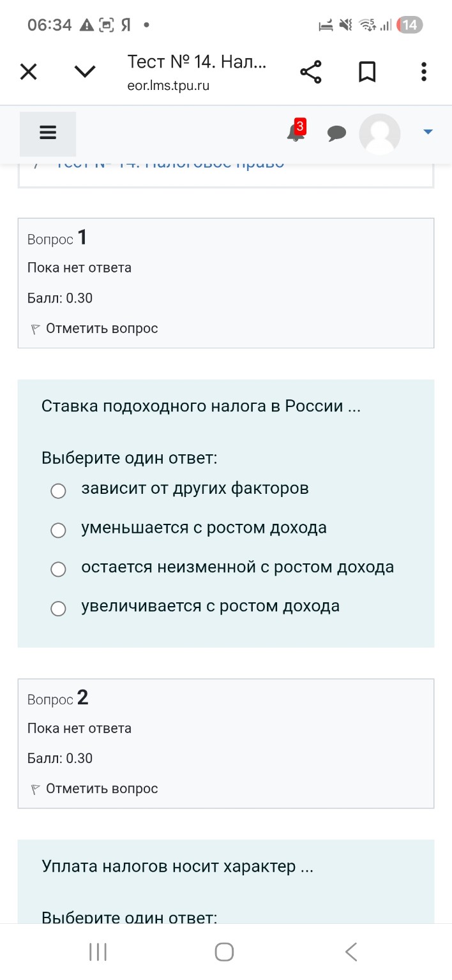The width and height of the screenshot is (452, 980).
Task: Select answer 'увеличивается с ростом дохода'
Action: [58, 608]
